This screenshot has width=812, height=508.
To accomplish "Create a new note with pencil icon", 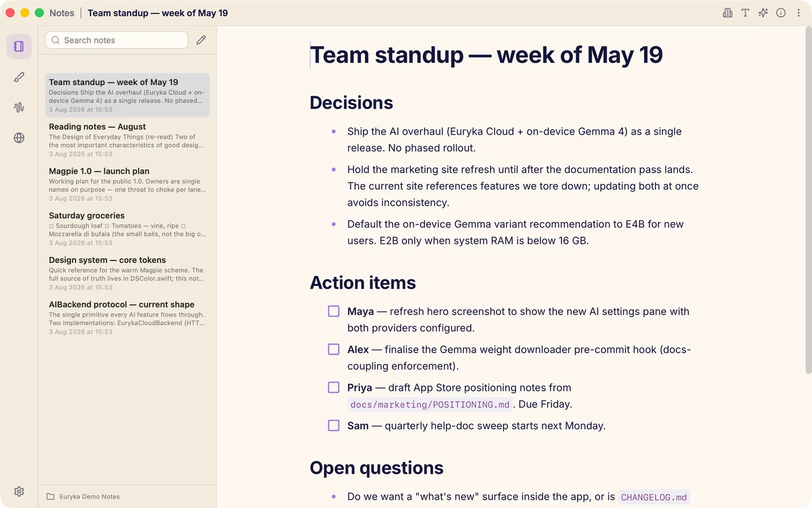I will pyautogui.click(x=201, y=40).
